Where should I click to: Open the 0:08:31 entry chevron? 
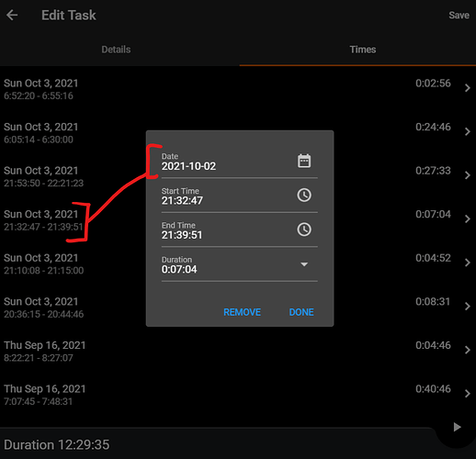click(x=468, y=307)
